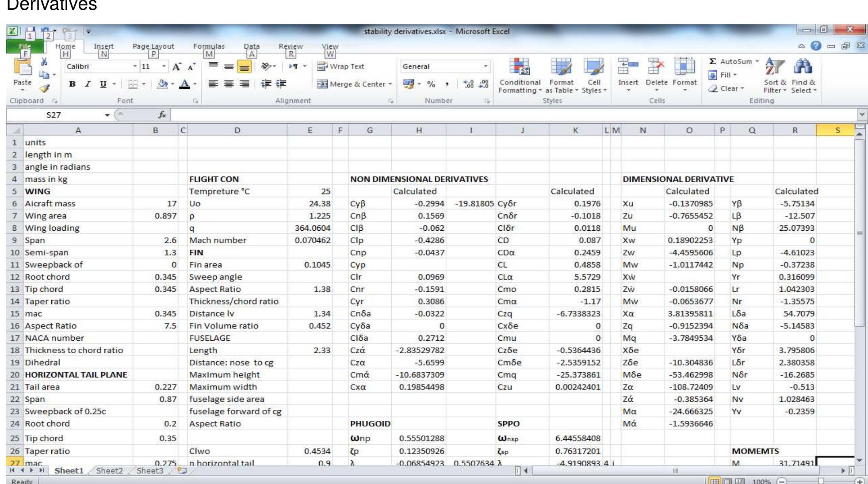Viewport: 868px width, 484px height.
Task: Click the Increase Decimal icon
Action: [469, 84]
